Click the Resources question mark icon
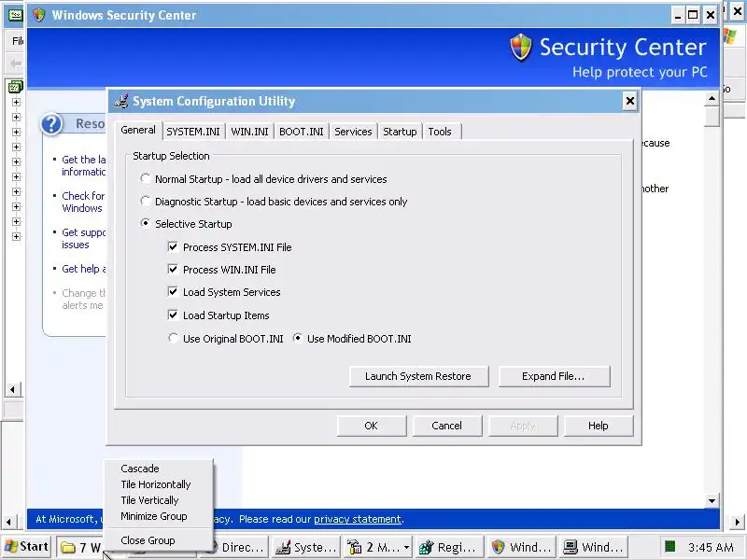 51,124
